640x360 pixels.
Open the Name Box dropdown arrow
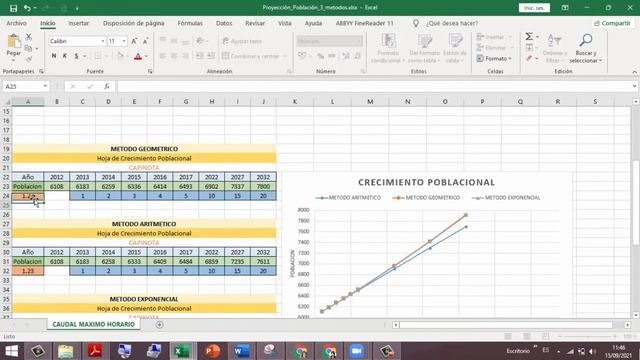45,87
